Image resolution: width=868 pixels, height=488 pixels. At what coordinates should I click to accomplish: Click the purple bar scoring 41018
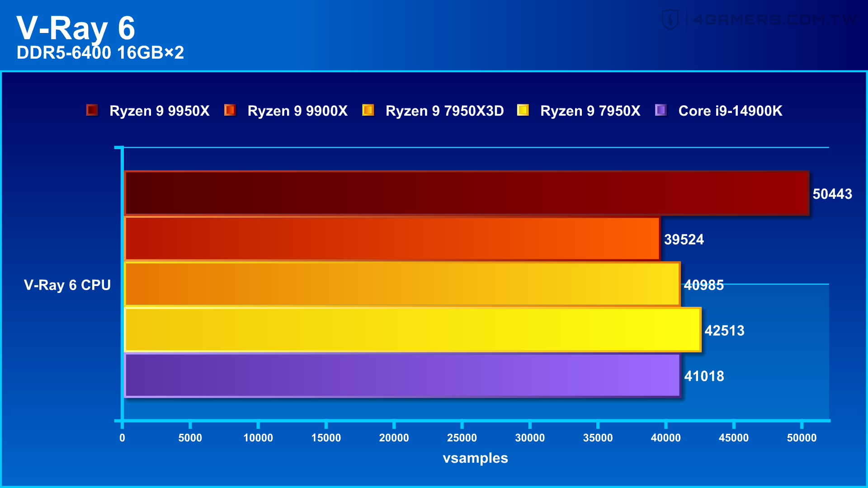coord(402,375)
